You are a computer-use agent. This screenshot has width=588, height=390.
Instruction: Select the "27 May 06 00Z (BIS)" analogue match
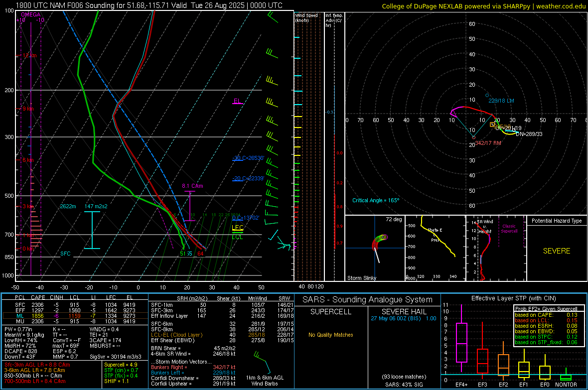click(x=396, y=318)
